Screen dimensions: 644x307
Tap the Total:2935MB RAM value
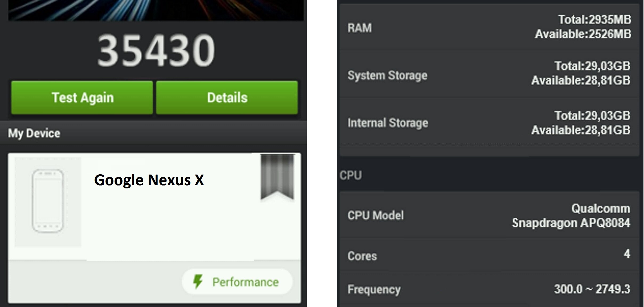coord(595,19)
